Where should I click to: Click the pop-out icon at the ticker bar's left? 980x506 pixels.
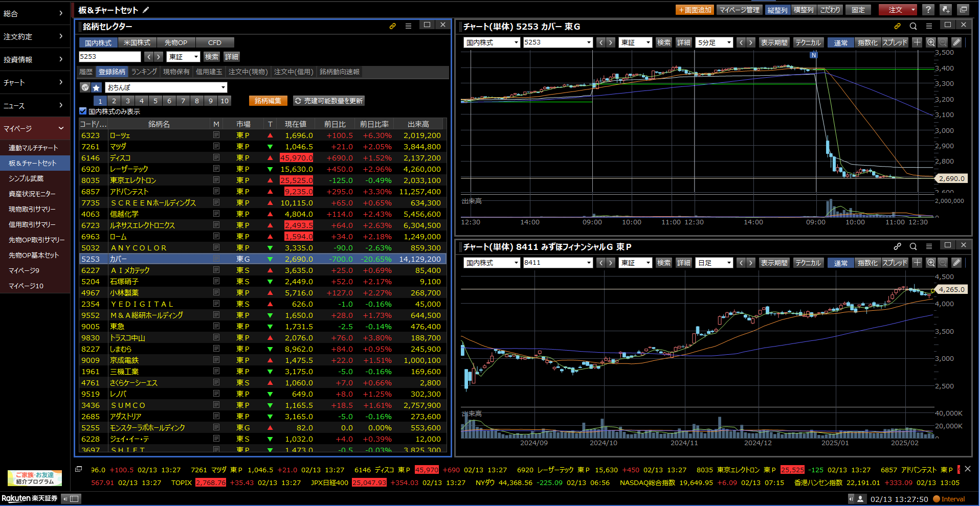pos(78,469)
